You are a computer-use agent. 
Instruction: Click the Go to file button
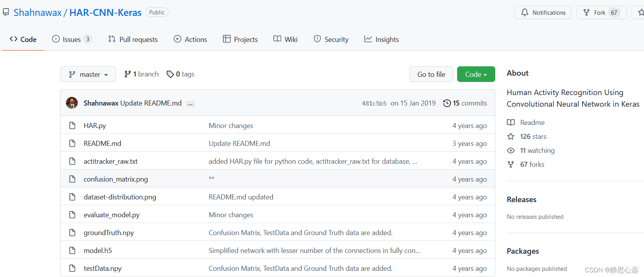(431, 74)
